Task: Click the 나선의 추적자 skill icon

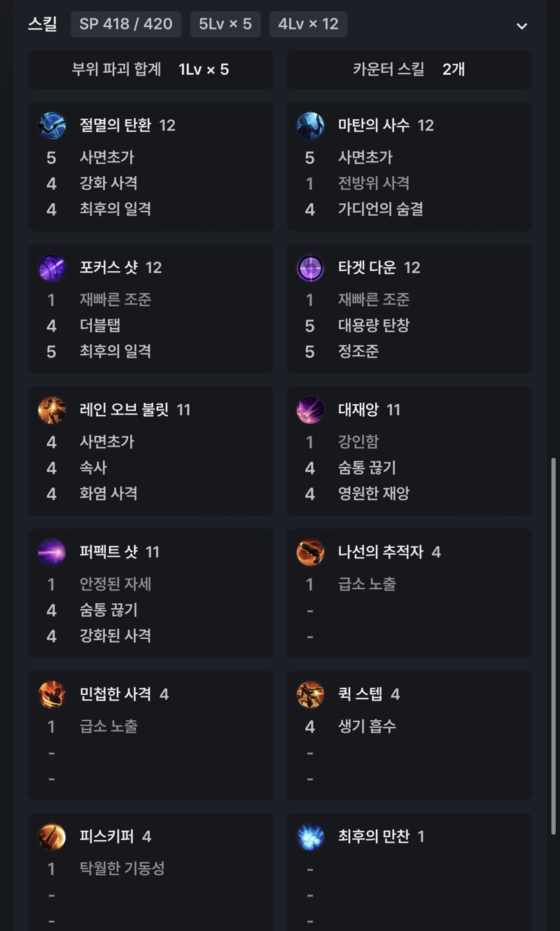Action: pos(310,553)
